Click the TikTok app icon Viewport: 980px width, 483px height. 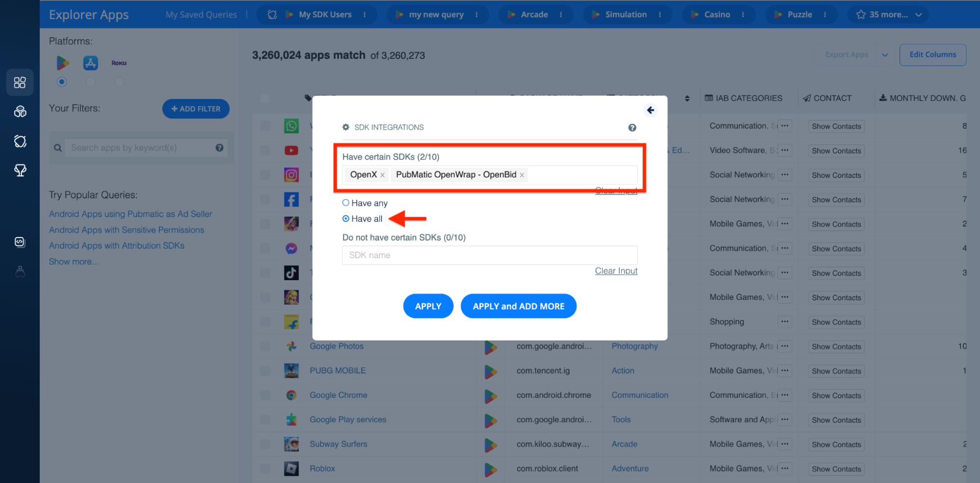(x=291, y=273)
